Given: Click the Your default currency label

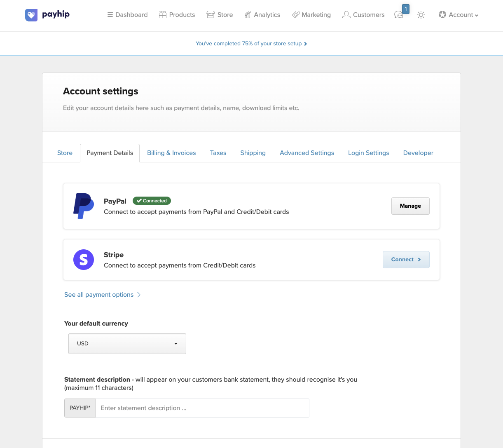Looking at the screenshot, I should [x=96, y=324].
